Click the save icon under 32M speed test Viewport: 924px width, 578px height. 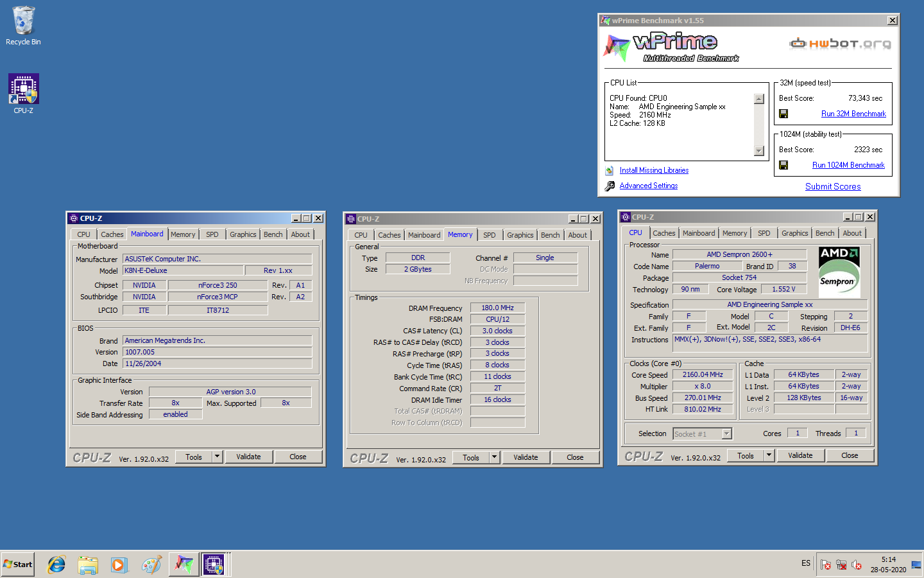tap(783, 114)
